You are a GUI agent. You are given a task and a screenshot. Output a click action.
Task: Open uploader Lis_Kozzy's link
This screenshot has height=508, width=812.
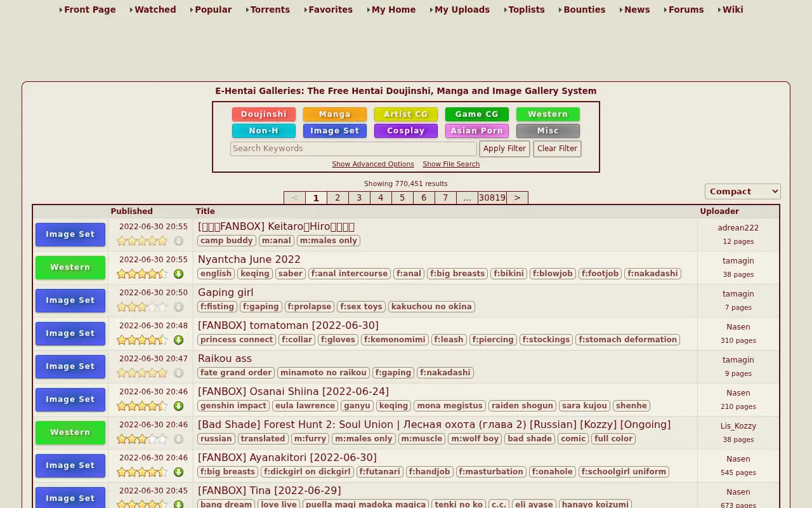pyautogui.click(x=738, y=426)
